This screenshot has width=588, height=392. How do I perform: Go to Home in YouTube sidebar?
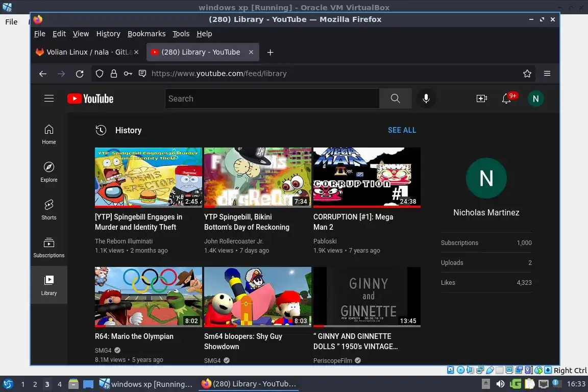pyautogui.click(x=49, y=134)
